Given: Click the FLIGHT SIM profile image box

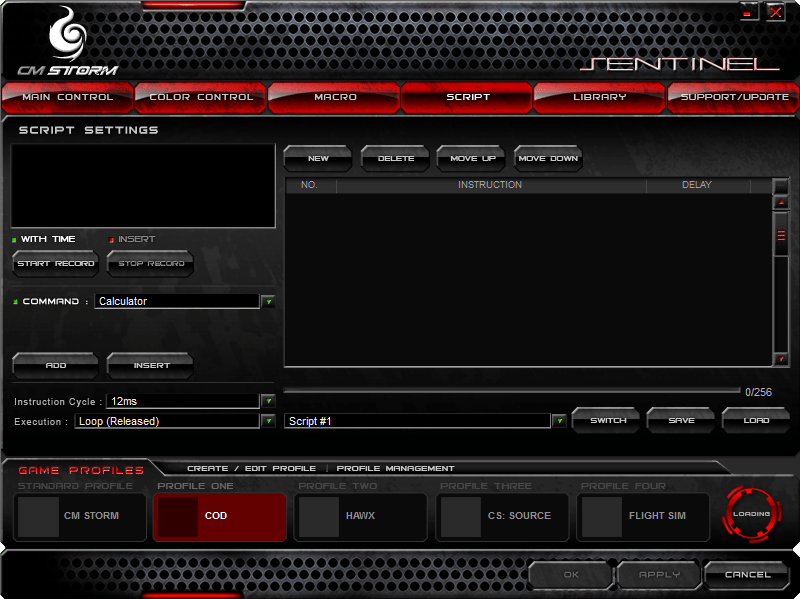Looking at the screenshot, I should click(602, 516).
